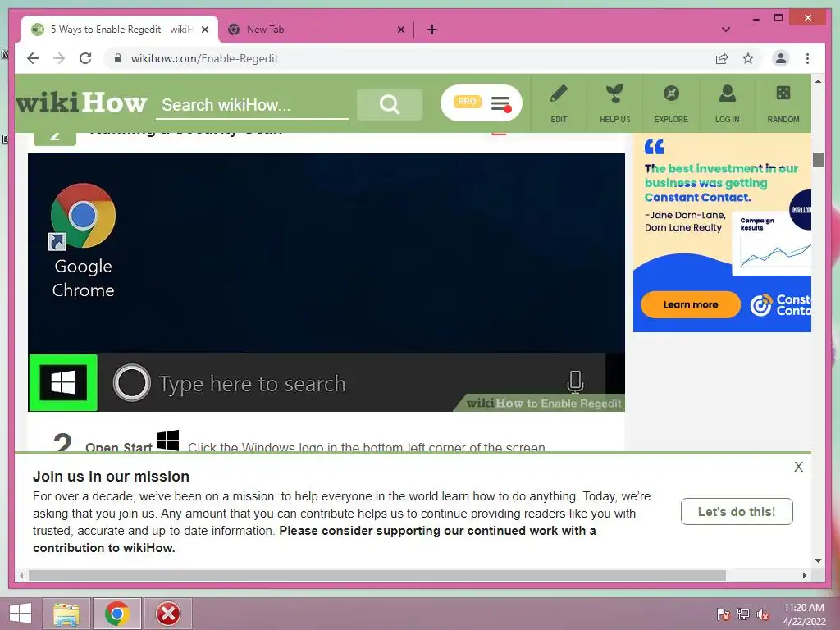
Task: Expand the tab search chevron
Action: coord(726,30)
